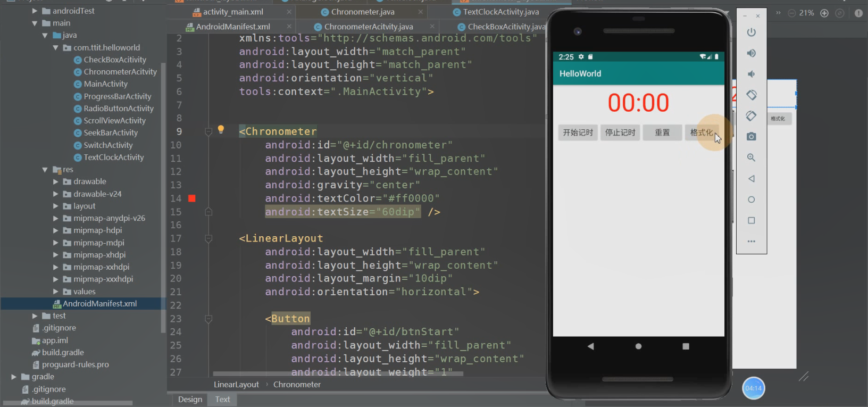
Task: Lower emulator volume with volume down icon
Action: [x=751, y=74]
